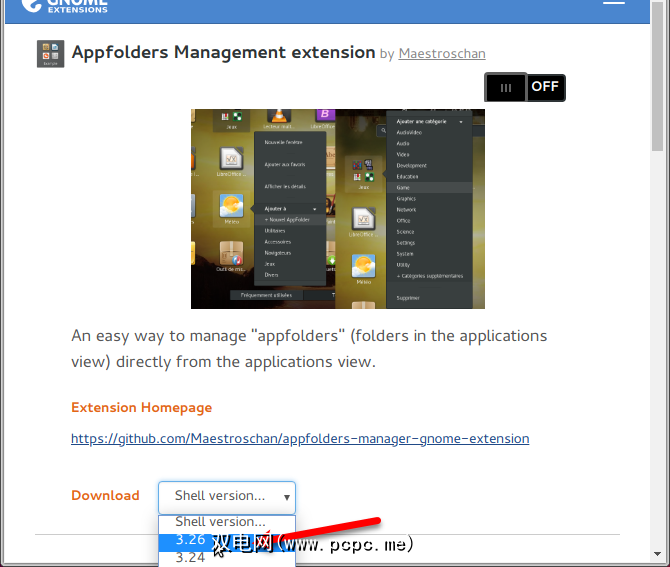Select Shell version 3.26 option
The image size is (670, 567).
pos(227,541)
